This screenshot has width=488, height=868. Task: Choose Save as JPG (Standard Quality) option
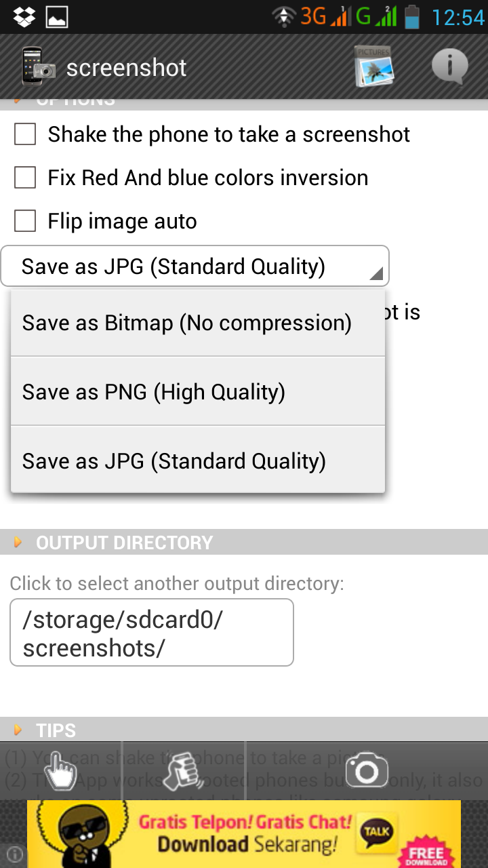(x=198, y=461)
